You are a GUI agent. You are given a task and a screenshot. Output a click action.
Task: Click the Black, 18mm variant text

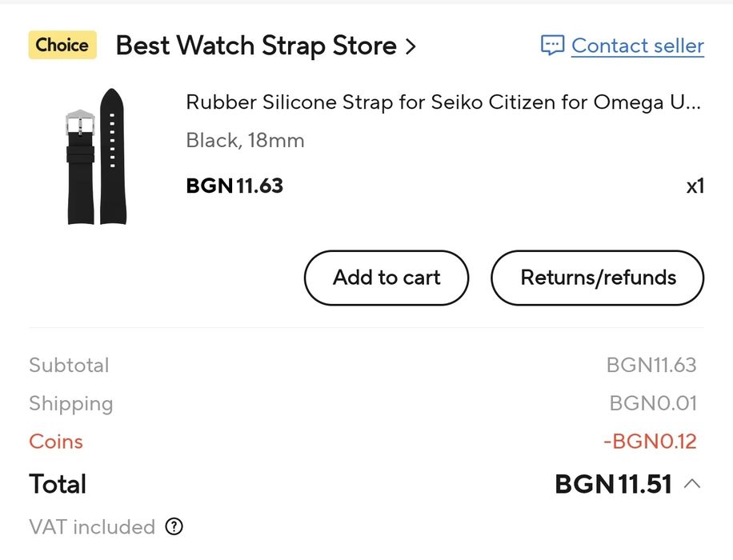click(x=245, y=141)
